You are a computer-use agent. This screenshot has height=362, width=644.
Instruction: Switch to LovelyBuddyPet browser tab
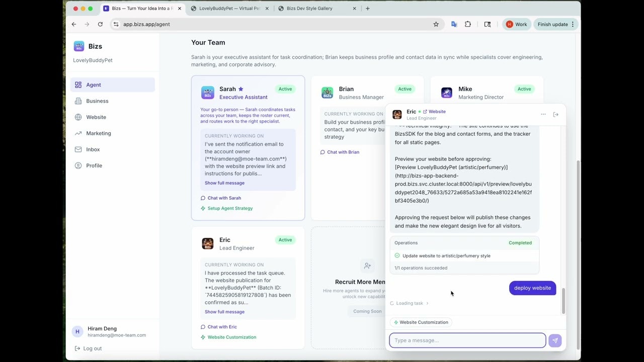coord(229,9)
